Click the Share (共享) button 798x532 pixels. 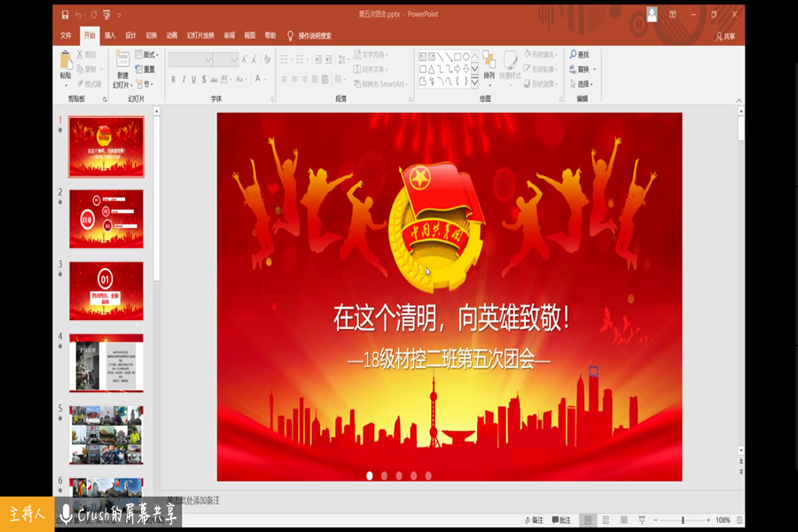click(725, 36)
